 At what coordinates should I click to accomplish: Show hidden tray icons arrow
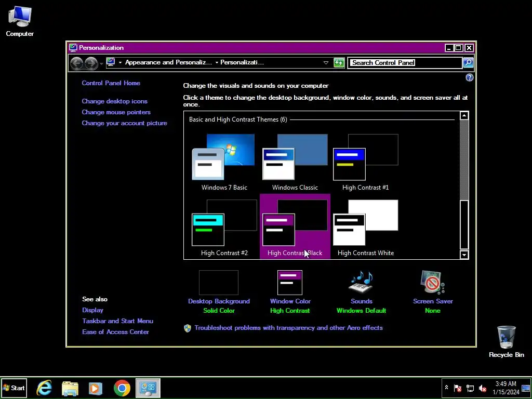point(446,388)
